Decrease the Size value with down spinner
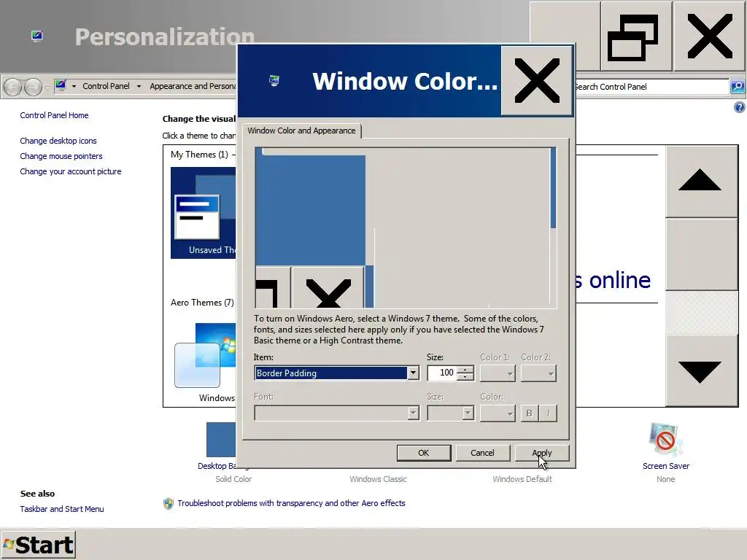Screen dimensions: 747x560 pos(465,377)
